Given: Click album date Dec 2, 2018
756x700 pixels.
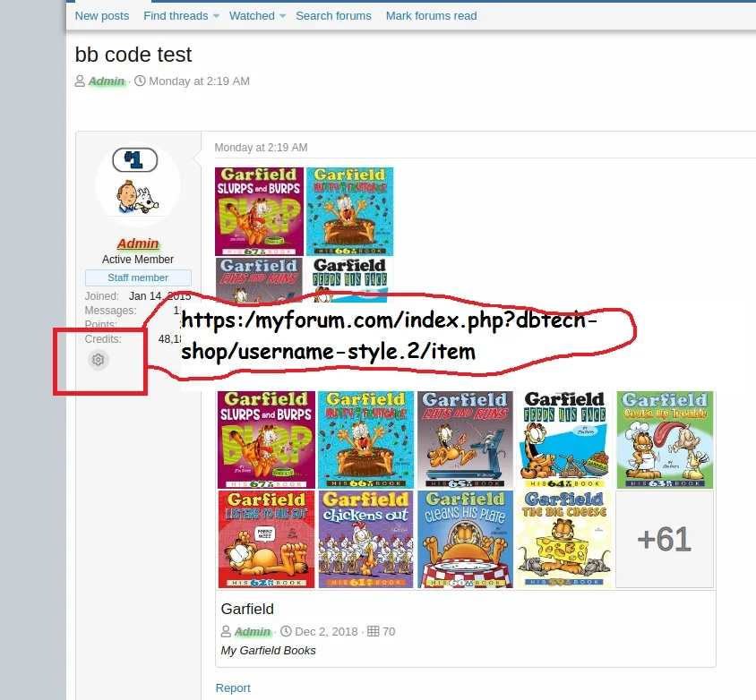Looking at the screenshot, I should pos(326,632).
